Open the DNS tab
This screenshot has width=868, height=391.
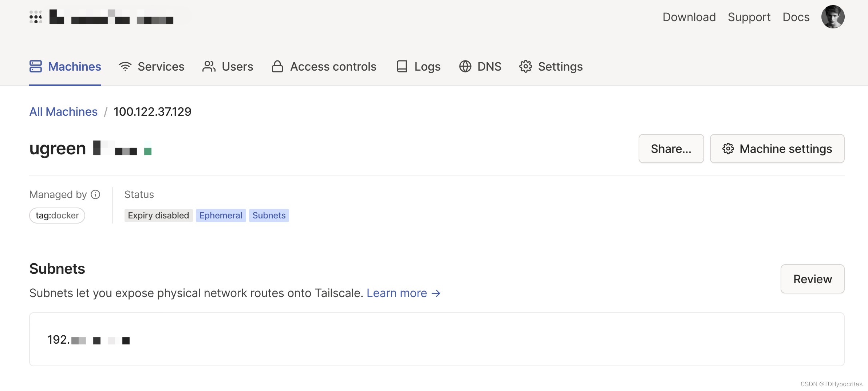coord(480,66)
